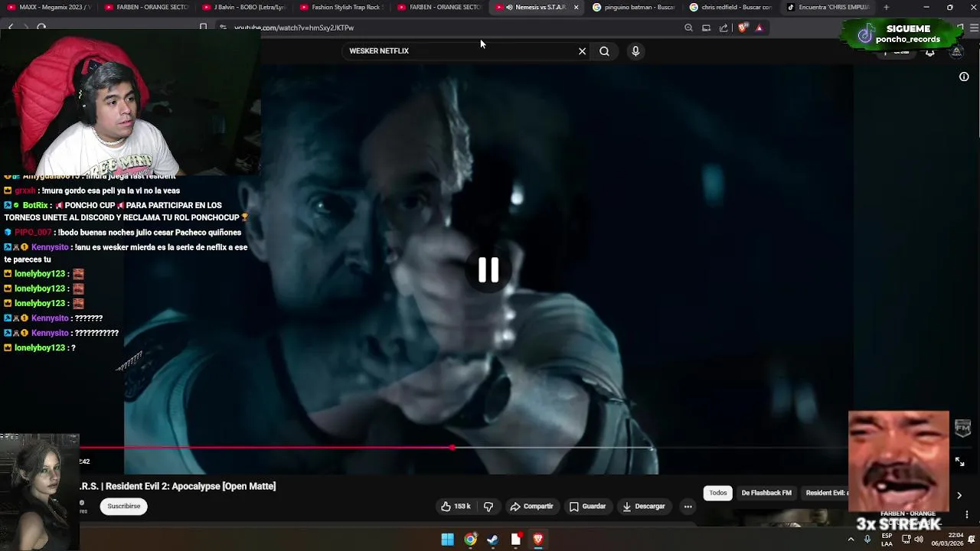Switch to chris redfield Google tab

[x=730, y=7]
